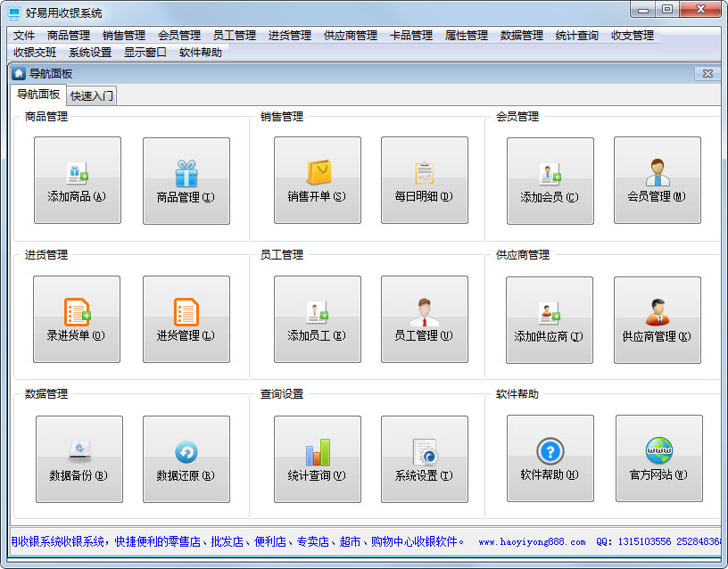Open the 会员管理 menu in menu bar
The width and height of the screenshot is (728, 569).
178,36
